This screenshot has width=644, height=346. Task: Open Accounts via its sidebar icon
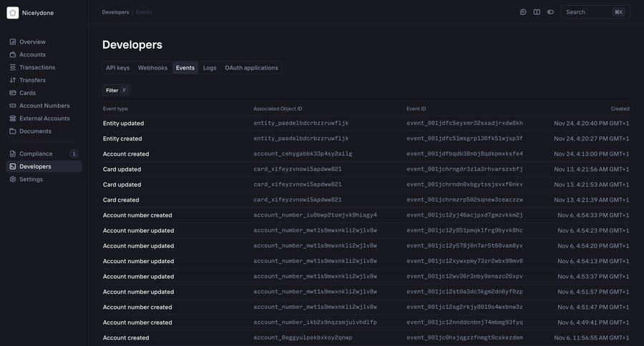(13, 54)
